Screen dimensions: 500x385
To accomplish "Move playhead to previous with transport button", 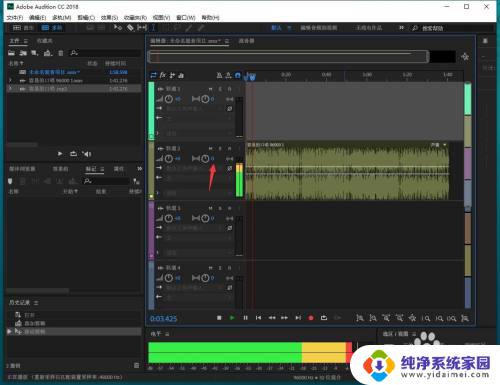I will (x=258, y=318).
